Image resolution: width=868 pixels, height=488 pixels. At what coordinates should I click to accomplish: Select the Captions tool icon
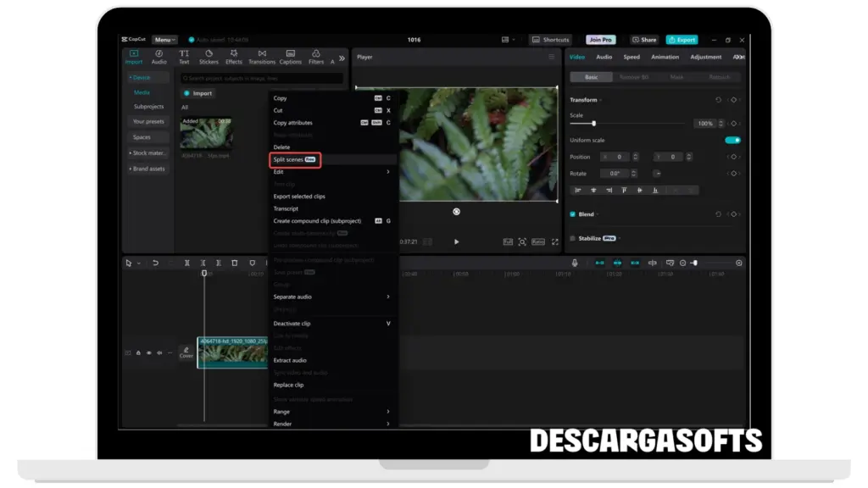pos(290,57)
